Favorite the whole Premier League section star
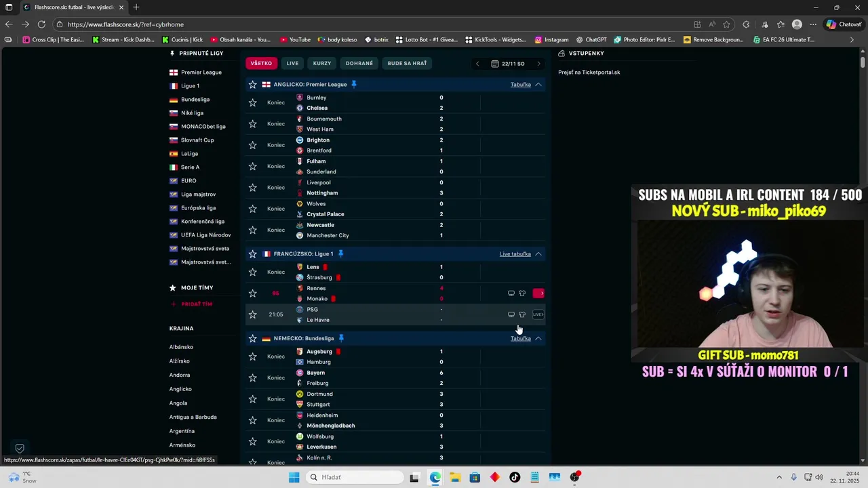Viewport: 868px width, 488px height. [x=253, y=85]
